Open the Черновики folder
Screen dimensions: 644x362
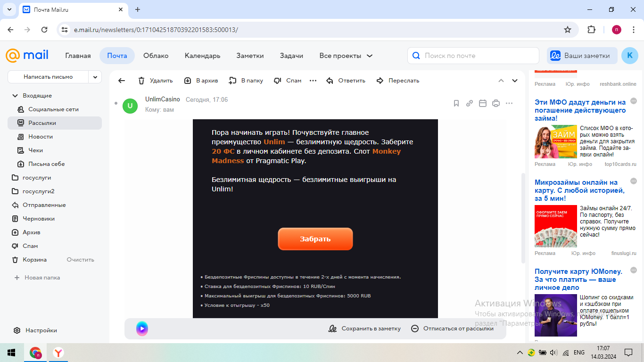pos(55,219)
